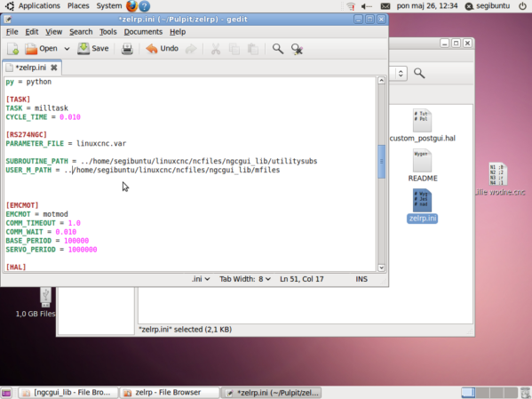532x399 pixels.
Task: Switch to ngcgui_lib File Browser taskbar button
Action: pos(67,393)
